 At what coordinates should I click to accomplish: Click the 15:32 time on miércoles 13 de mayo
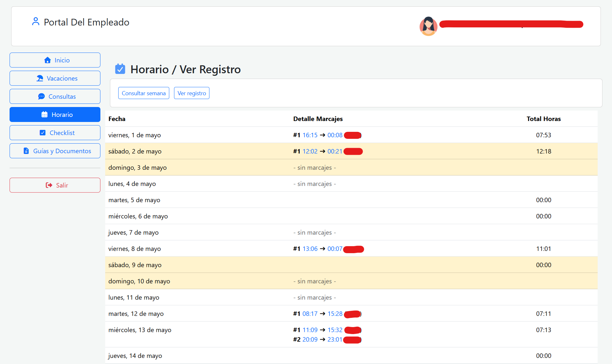pos(335,330)
